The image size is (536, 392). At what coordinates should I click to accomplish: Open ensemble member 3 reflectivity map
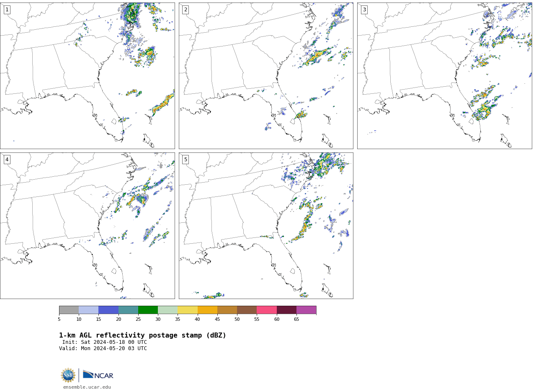[444, 76]
